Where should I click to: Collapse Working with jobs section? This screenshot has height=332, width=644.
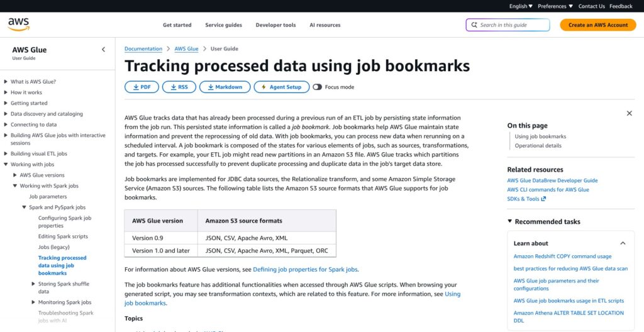[x=6, y=164]
